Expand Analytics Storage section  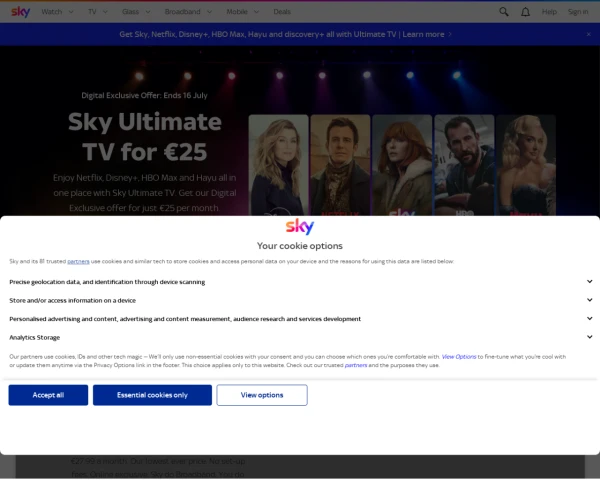coord(300,337)
